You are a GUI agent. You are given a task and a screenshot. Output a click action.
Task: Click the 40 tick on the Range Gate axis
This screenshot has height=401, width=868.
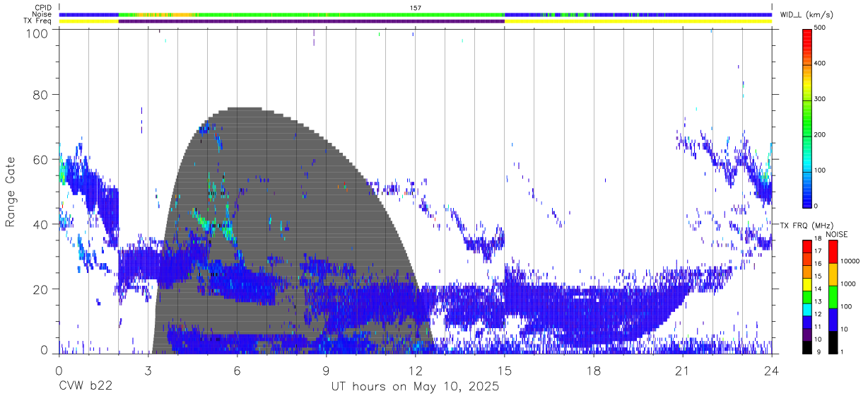41,224
